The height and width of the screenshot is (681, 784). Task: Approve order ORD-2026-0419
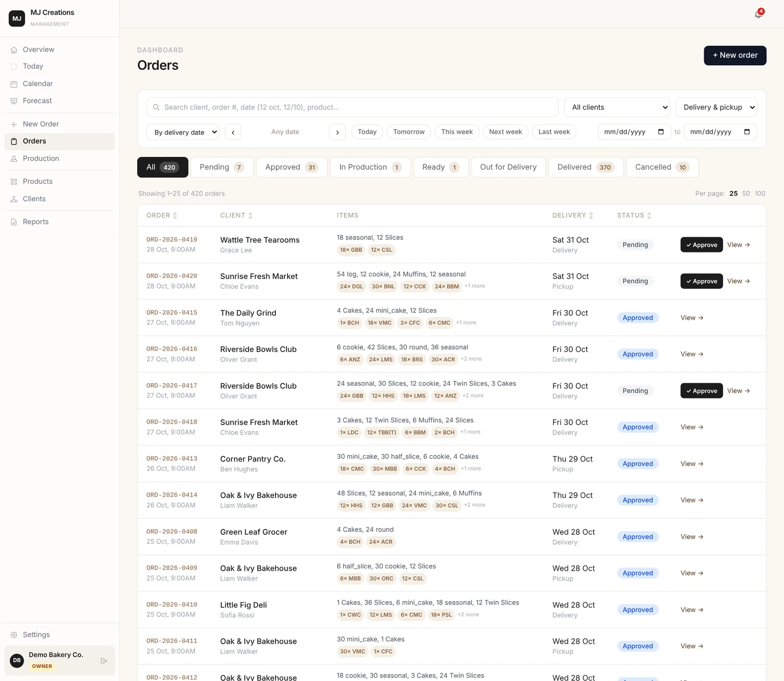[x=701, y=245]
